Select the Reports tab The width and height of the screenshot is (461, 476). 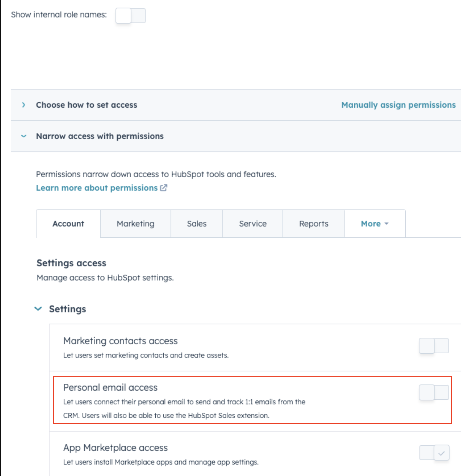click(x=313, y=224)
